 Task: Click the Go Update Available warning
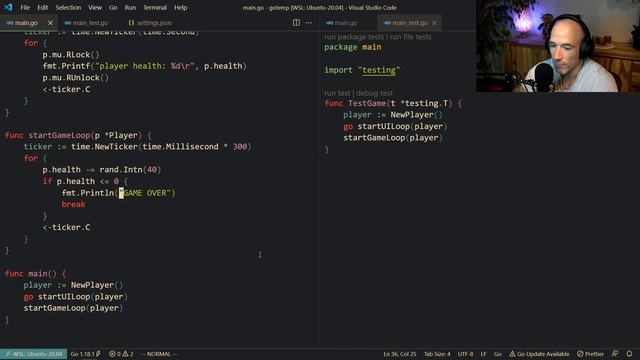coord(539,354)
